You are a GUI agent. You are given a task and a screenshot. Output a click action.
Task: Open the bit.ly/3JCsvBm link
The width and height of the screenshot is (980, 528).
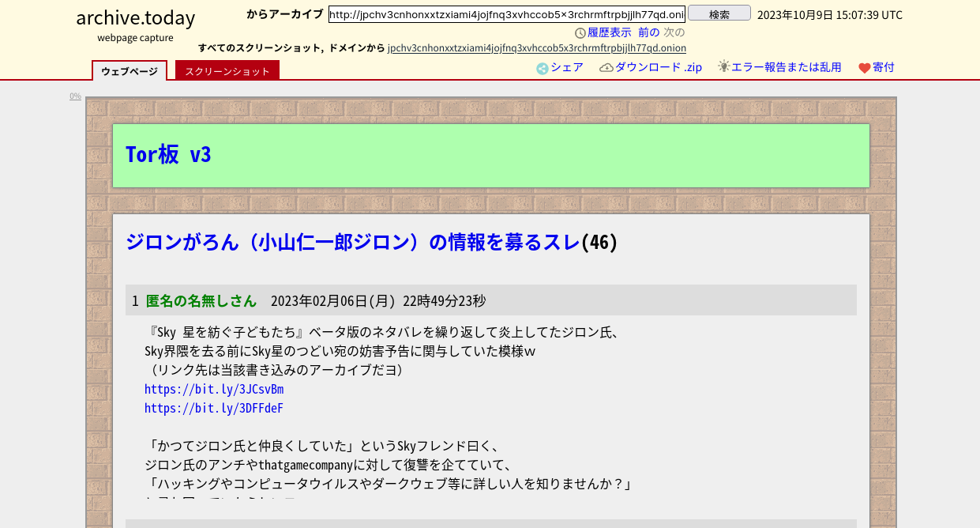[213, 390]
